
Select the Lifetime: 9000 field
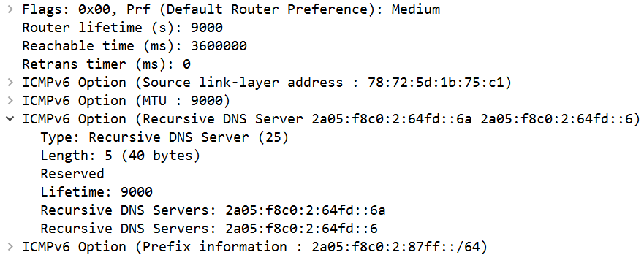tap(96, 192)
